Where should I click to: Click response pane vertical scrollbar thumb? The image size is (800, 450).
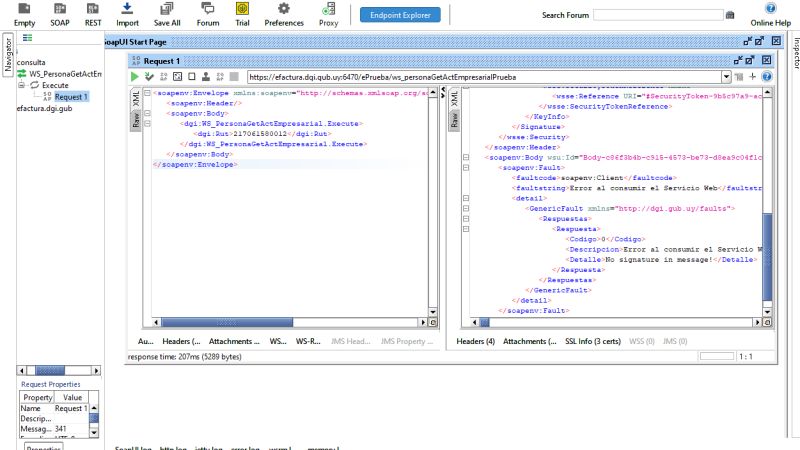(x=767, y=257)
